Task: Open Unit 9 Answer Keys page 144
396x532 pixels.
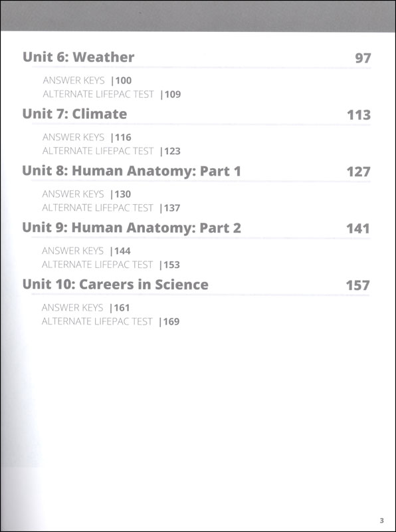Action: click(86, 251)
